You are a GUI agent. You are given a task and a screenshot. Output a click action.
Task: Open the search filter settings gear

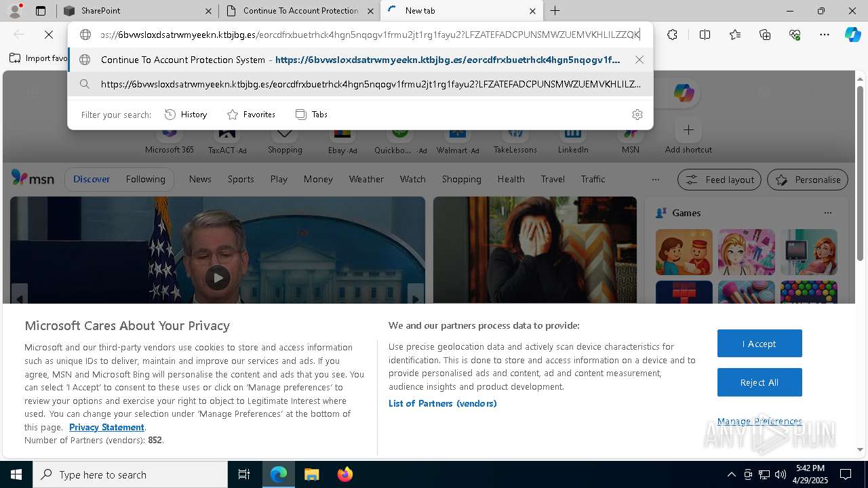(637, 115)
